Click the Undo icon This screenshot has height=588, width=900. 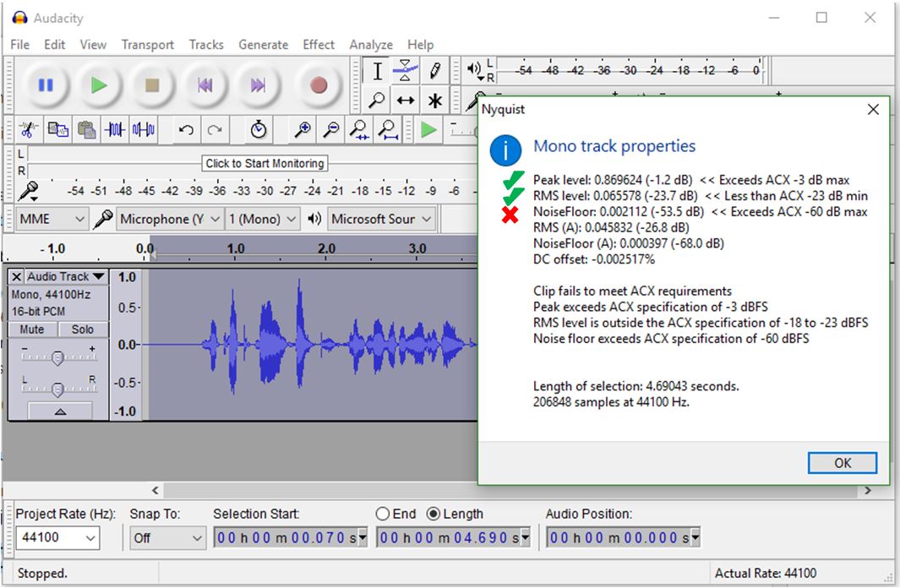pyautogui.click(x=185, y=130)
